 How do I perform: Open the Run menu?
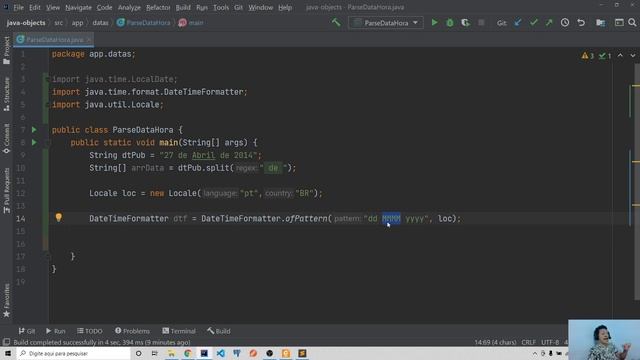point(202,7)
